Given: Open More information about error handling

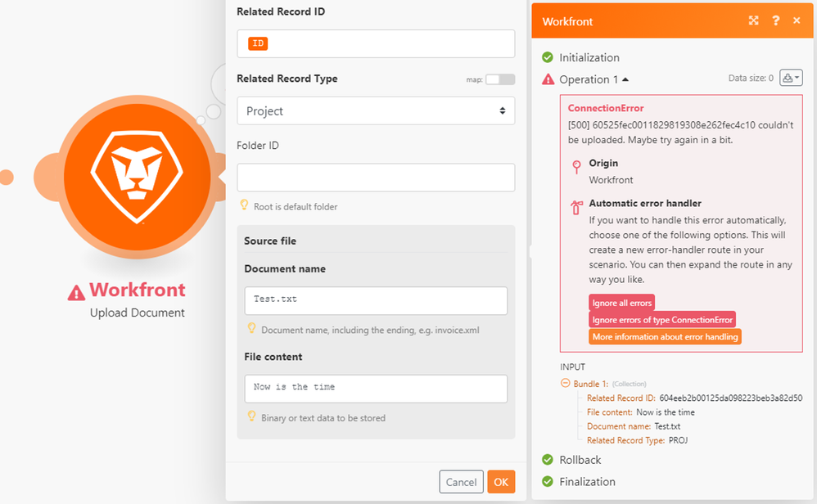Looking at the screenshot, I should click(665, 337).
